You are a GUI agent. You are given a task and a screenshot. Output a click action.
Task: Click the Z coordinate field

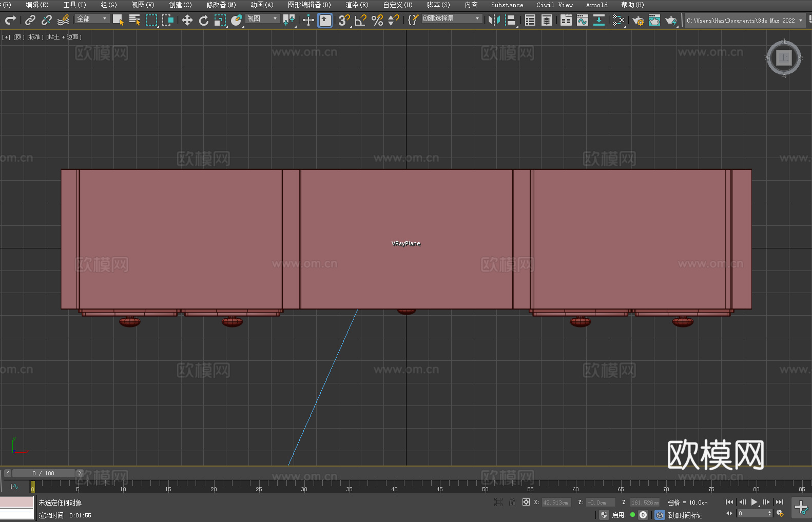coord(645,502)
